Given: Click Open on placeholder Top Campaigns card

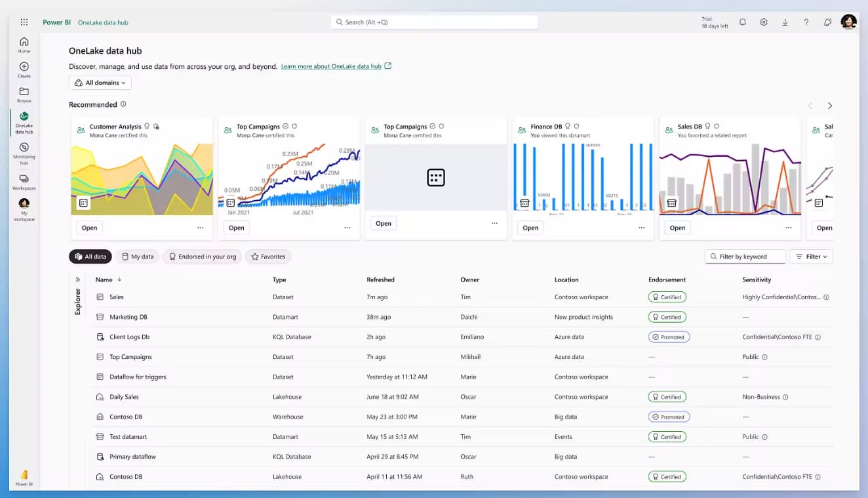Looking at the screenshot, I should pyautogui.click(x=384, y=223).
